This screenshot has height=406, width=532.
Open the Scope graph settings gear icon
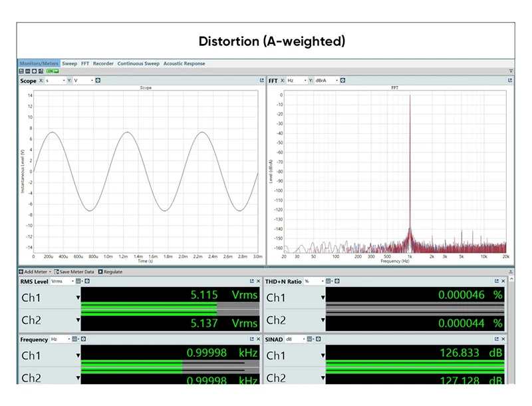pos(98,81)
